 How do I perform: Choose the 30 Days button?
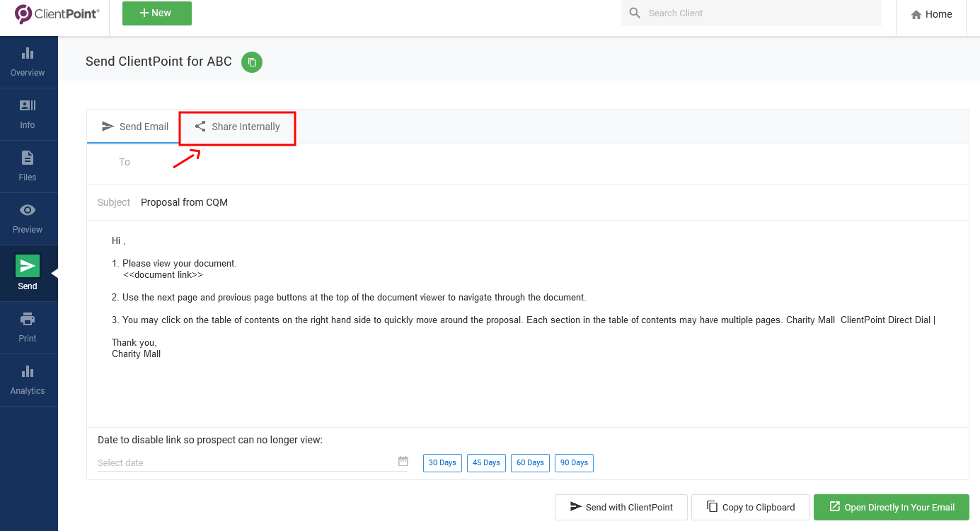[442, 463]
